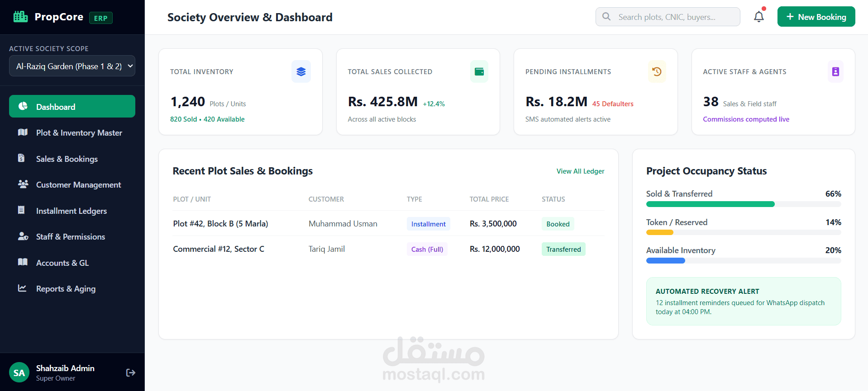Click the Available Inventory progress bar
The height and width of the screenshot is (391, 868).
[x=744, y=260]
